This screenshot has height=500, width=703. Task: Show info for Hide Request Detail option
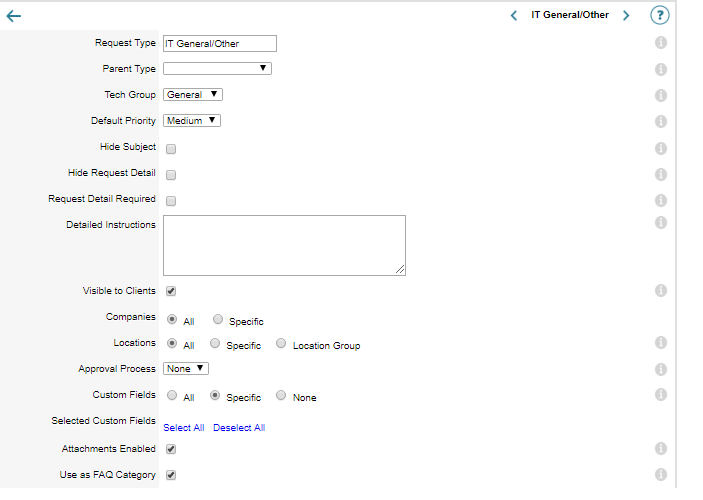point(661,174)
